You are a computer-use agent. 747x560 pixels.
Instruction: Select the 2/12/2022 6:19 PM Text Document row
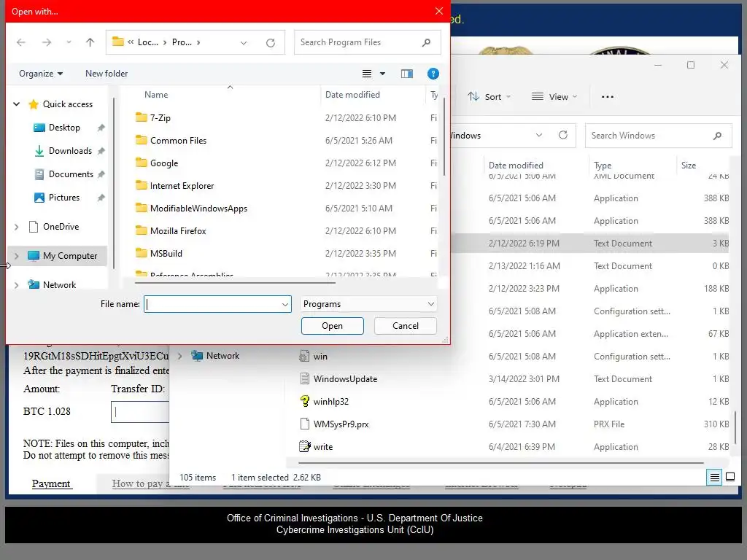(591, 244)
